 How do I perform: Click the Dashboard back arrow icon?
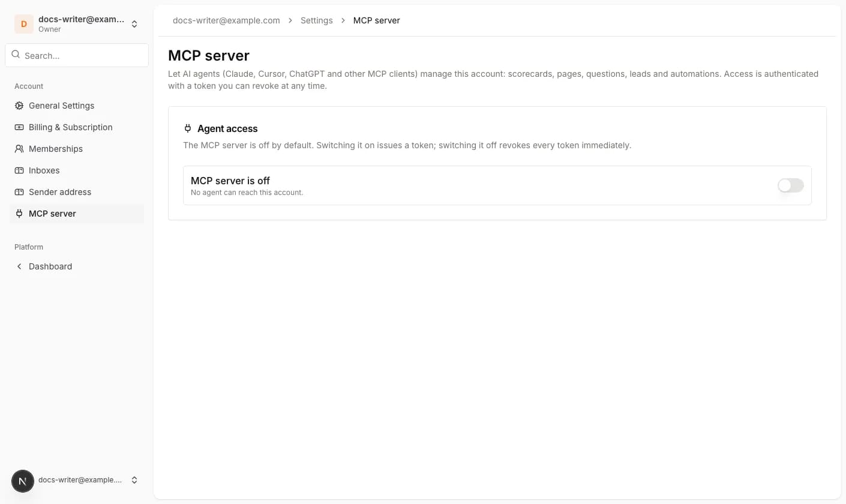pos(19,266)
